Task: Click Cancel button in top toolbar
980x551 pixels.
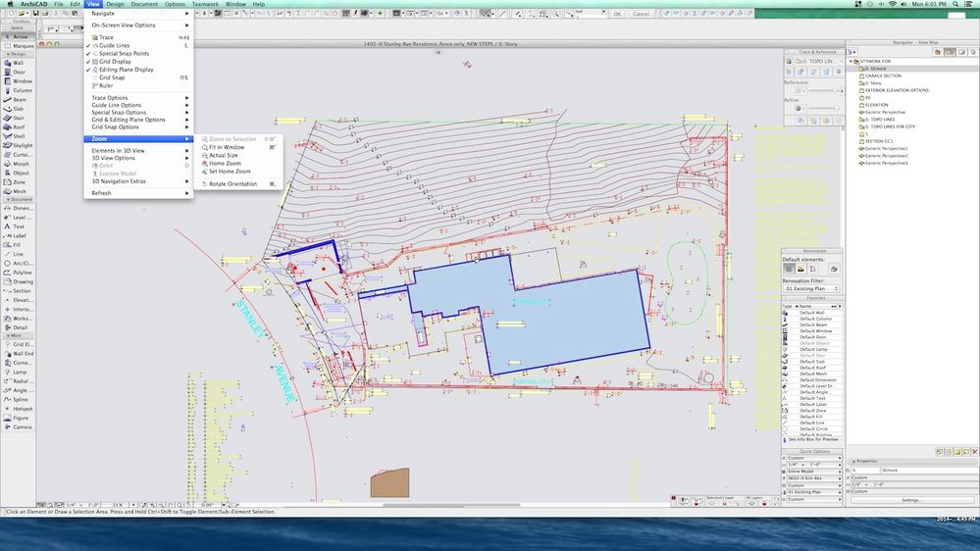Action: 641,14
